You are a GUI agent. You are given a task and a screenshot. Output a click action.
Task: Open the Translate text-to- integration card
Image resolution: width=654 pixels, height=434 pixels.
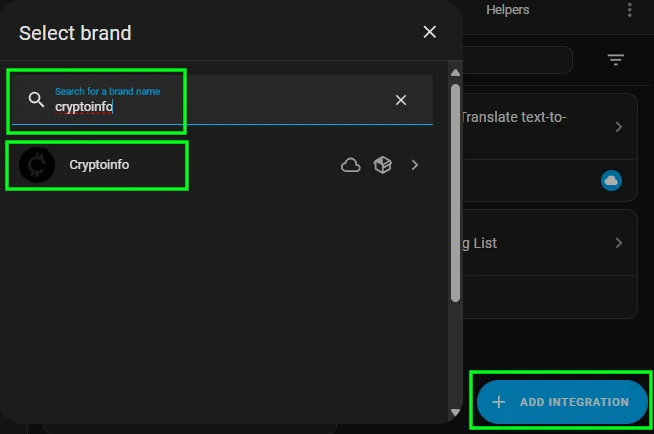550,127
